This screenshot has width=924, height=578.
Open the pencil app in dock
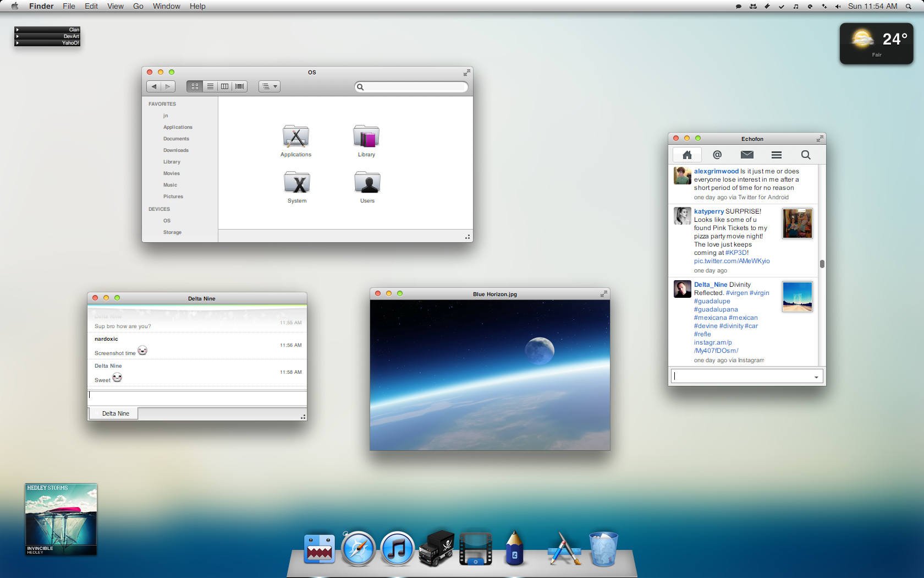(515, 548)
